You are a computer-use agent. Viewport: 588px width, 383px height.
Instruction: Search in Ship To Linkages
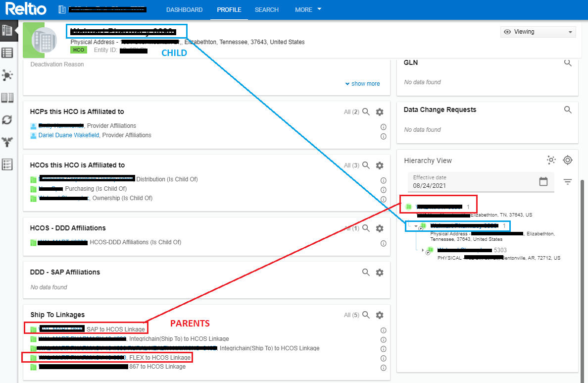[366, 315]
